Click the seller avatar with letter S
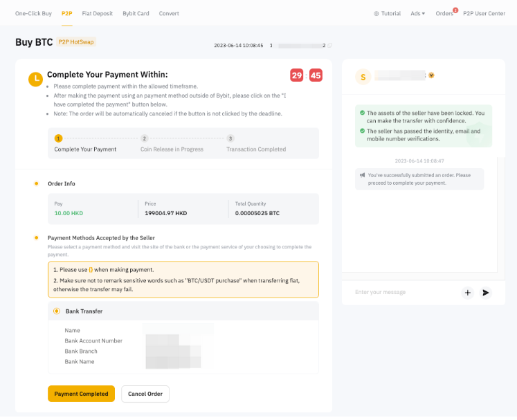 tap(363, 77)
